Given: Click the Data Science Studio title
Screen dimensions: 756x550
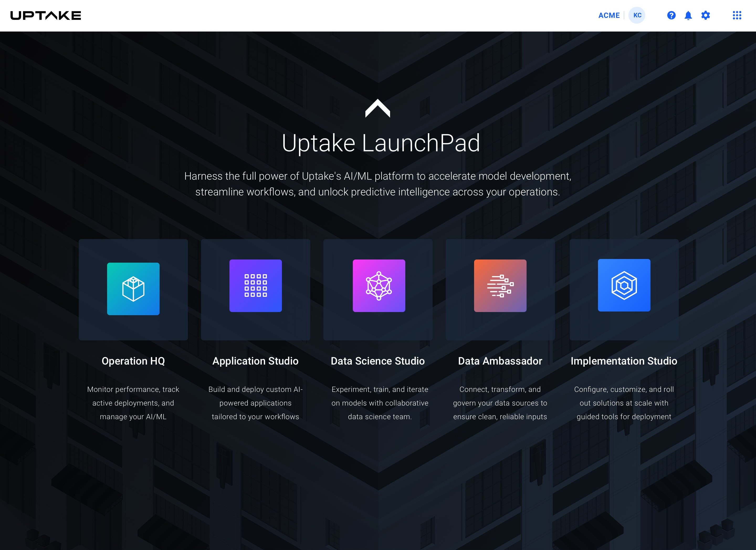Looking at the screenshot, I should tap(378, 361).
